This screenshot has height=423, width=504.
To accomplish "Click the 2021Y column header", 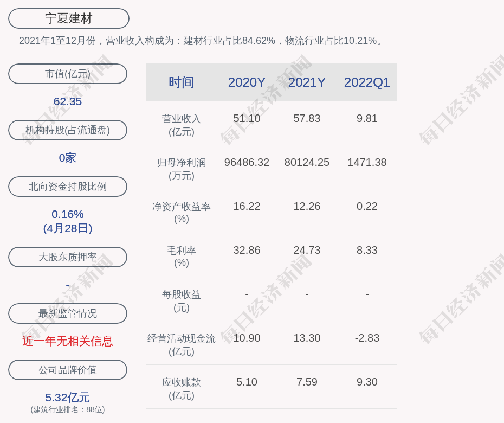I will pyautogui.click(x=307, y=82).
